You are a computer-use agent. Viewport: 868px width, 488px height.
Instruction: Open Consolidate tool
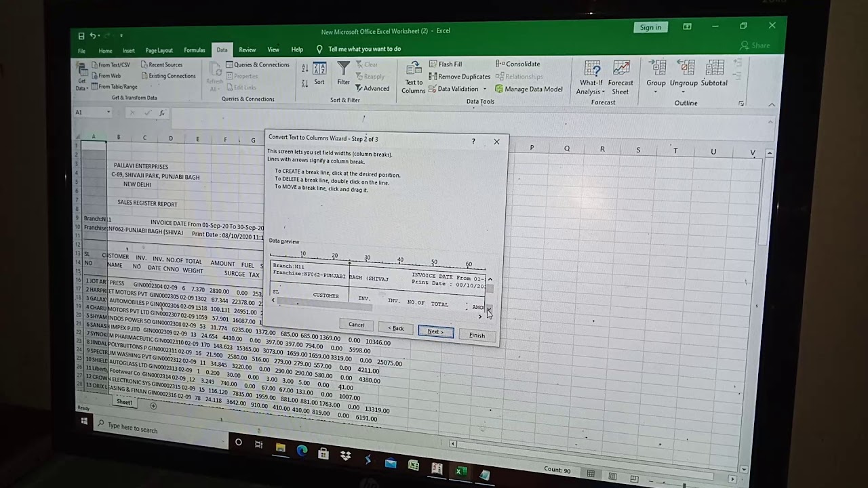coord(518,64)
